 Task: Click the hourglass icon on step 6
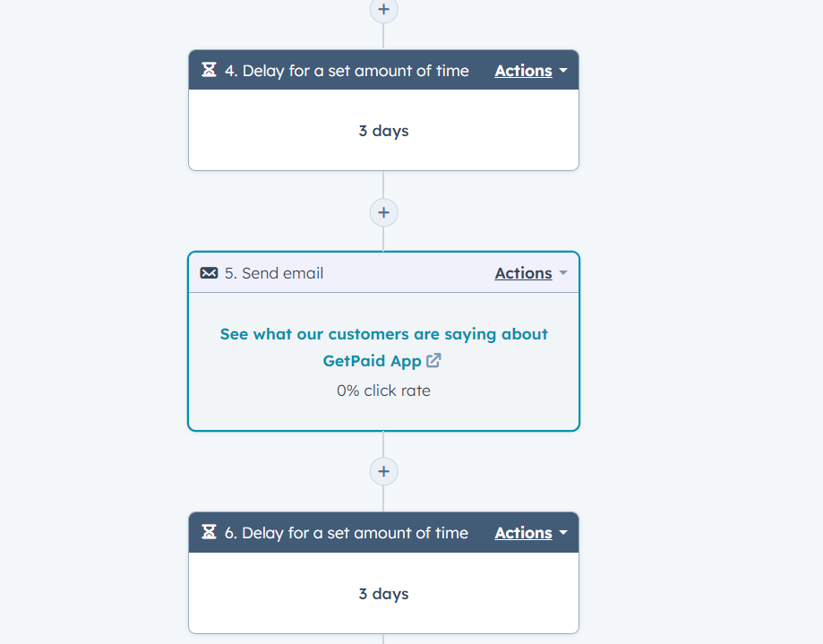(x=208, y=532)
